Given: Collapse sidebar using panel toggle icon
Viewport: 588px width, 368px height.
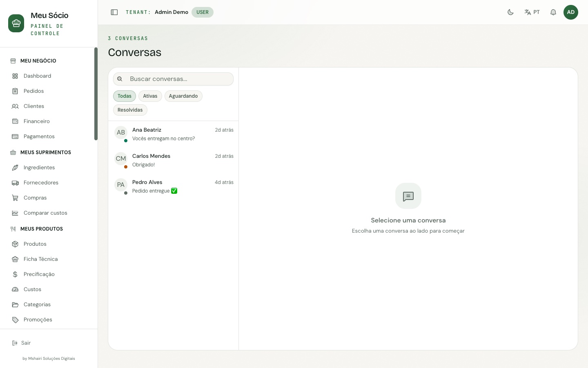Looking at the screenshot, I should (x=114, y=12).
